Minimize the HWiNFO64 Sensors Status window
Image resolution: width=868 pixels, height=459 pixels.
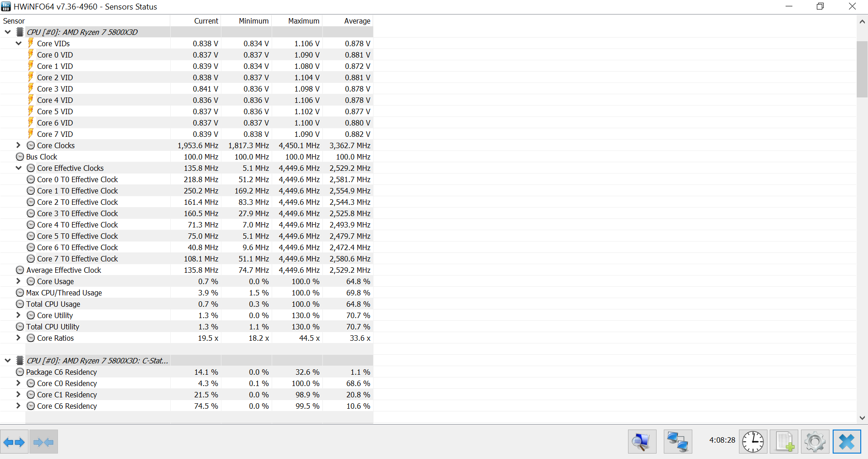pos(789,6)
